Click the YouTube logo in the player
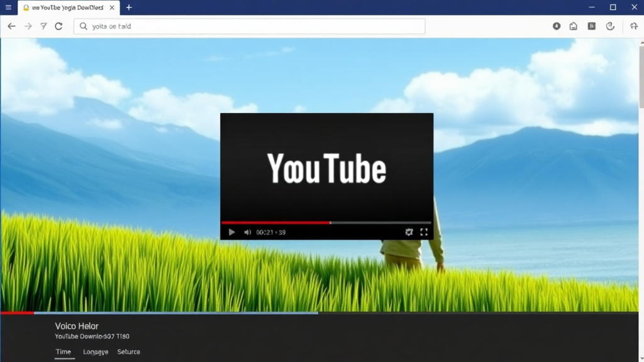The width and height of the screenshot is (644, 362). [x=327, y=168]
